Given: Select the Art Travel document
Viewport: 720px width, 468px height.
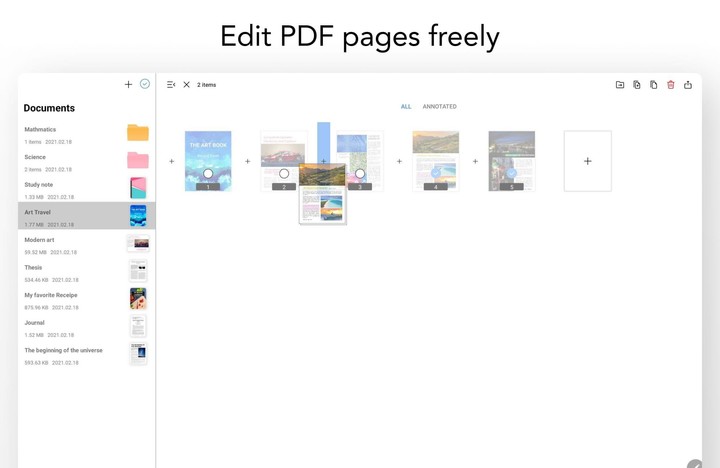Looking at the screenshot, I should (87, 215).
